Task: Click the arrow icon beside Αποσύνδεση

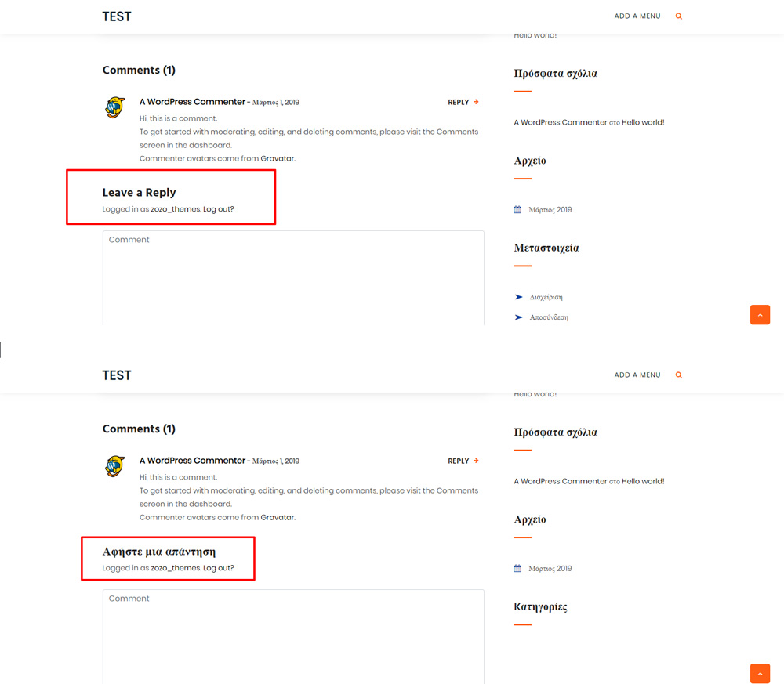Action: point(518,317)
